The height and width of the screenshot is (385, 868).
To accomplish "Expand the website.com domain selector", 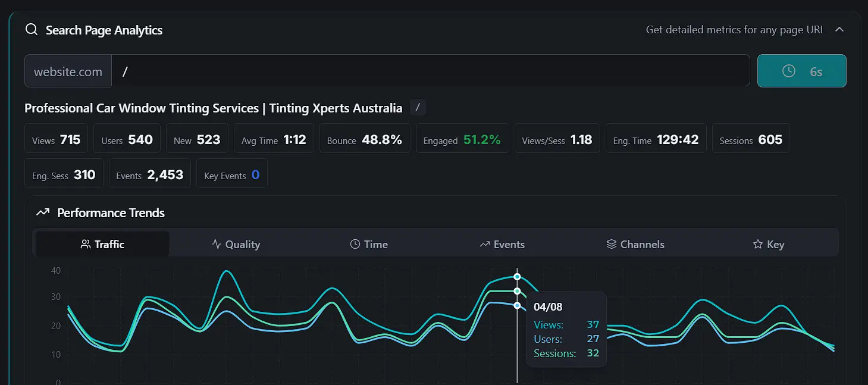I will (67, 71).
